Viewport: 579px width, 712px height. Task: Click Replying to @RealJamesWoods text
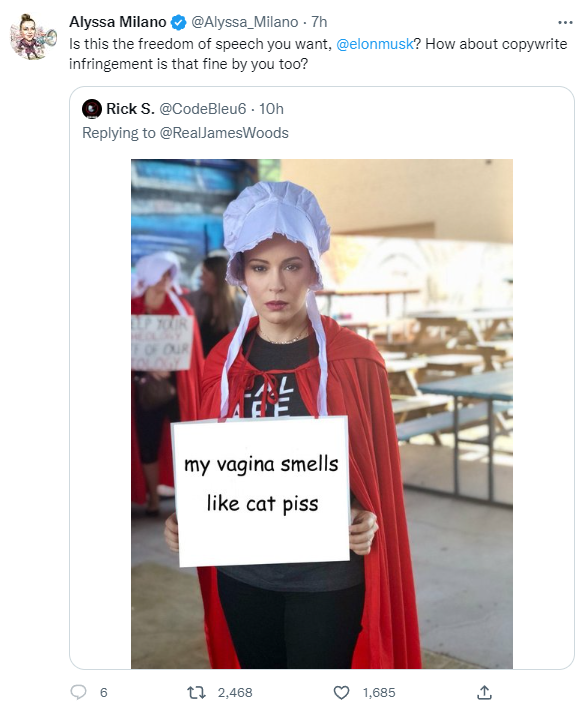click(x=185, y=133)
